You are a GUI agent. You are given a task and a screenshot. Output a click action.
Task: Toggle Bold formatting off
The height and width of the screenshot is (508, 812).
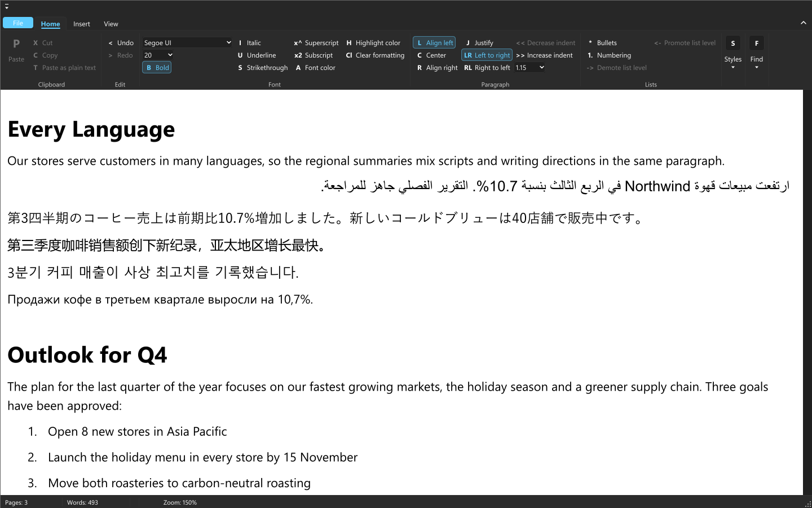(157, 68)
